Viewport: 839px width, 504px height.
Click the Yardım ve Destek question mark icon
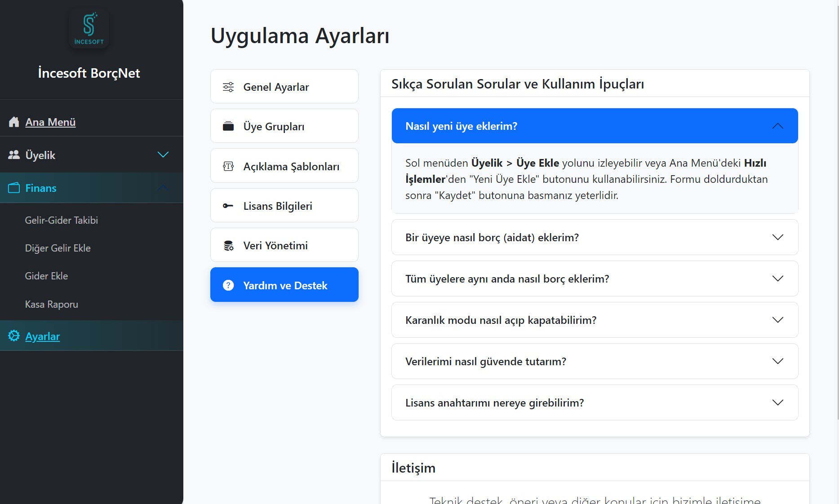[228, 285]
